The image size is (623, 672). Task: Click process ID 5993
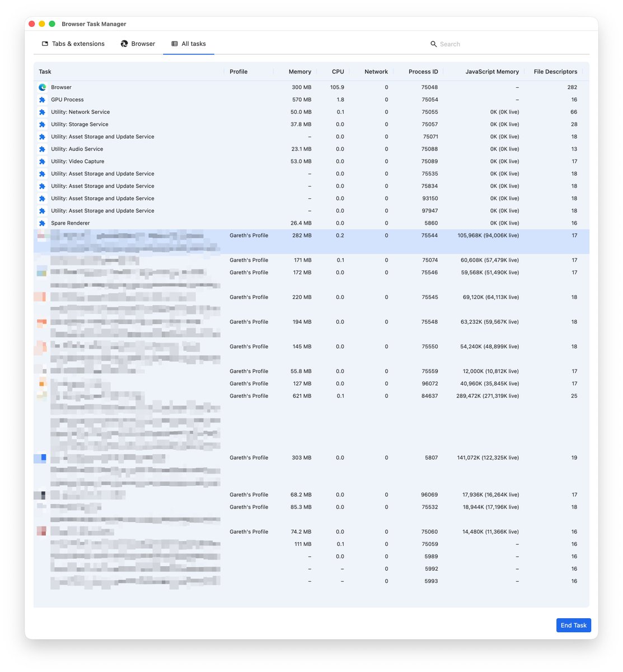431,581
